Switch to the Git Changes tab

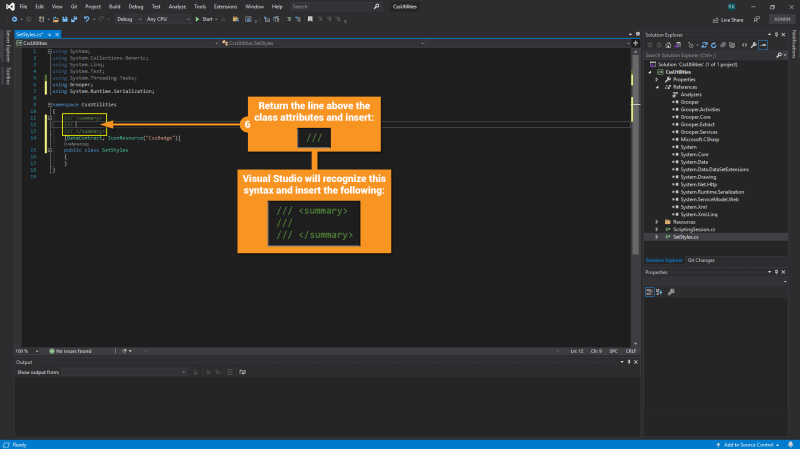tap(701, 260)
